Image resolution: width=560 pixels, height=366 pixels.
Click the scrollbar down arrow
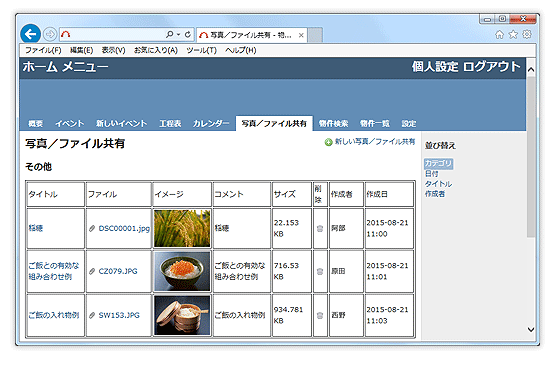531,330
